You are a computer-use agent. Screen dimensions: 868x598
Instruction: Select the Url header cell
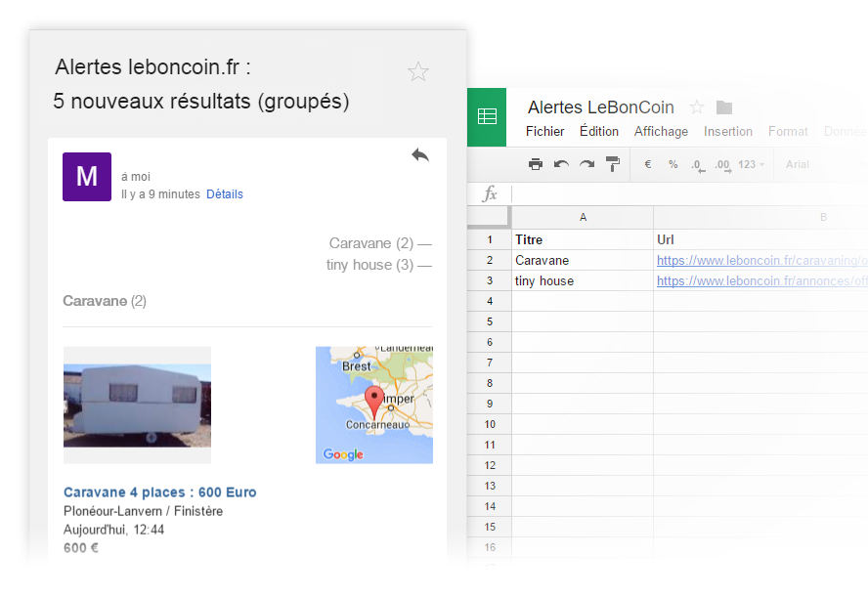click(760, 240)
